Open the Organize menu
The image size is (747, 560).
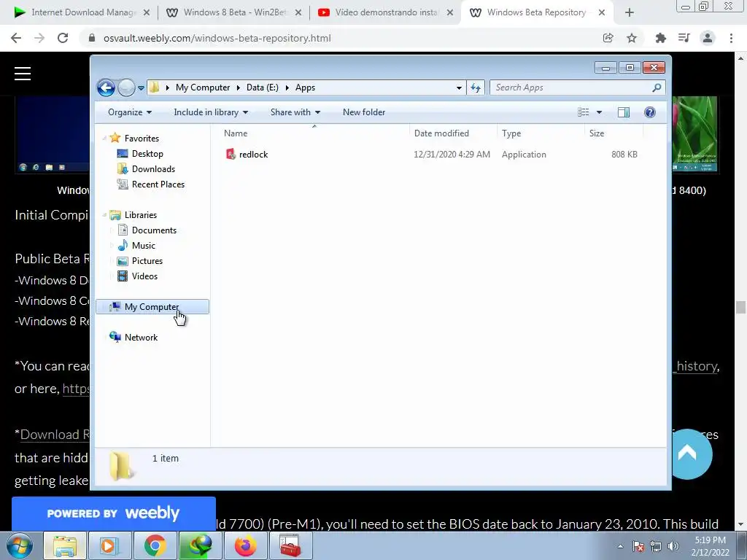tap(130, 112)
